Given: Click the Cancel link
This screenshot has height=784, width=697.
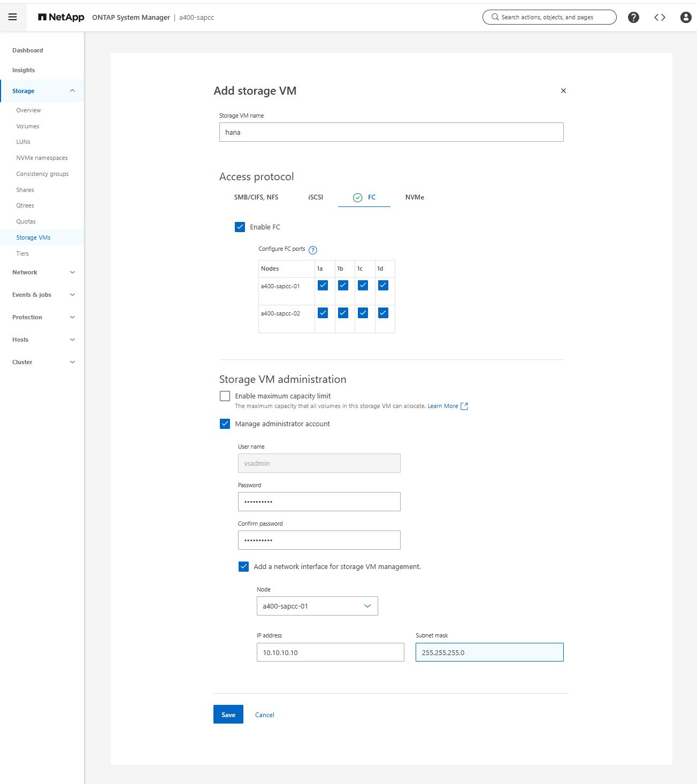Looking at the screenshot, I should click(x=264, y=715).
